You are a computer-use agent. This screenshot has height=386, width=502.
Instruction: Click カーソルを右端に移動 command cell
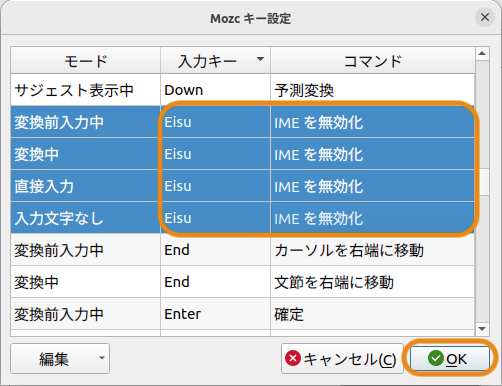[x=373, y=250]
